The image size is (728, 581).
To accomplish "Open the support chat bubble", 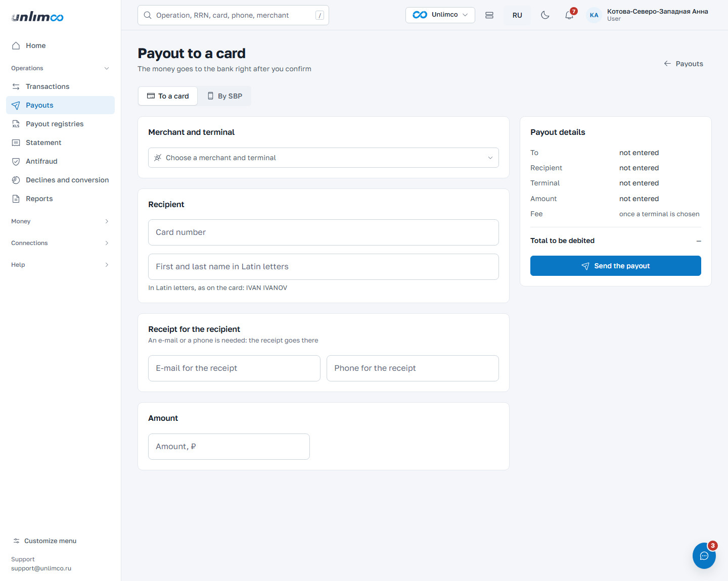I will [x=704, y=556].
